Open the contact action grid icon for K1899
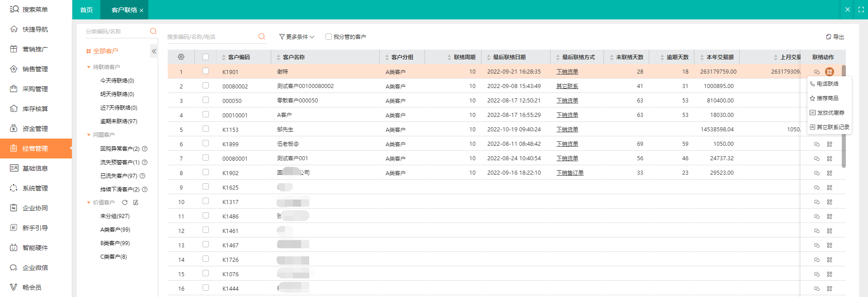Screen dimensions: 868x297 click(830, 144)
